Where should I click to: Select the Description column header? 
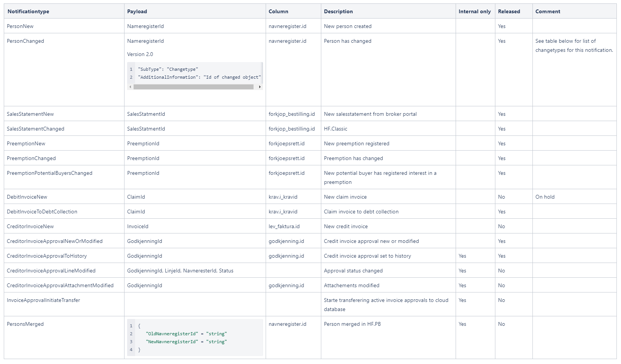[x=338, y=11]
